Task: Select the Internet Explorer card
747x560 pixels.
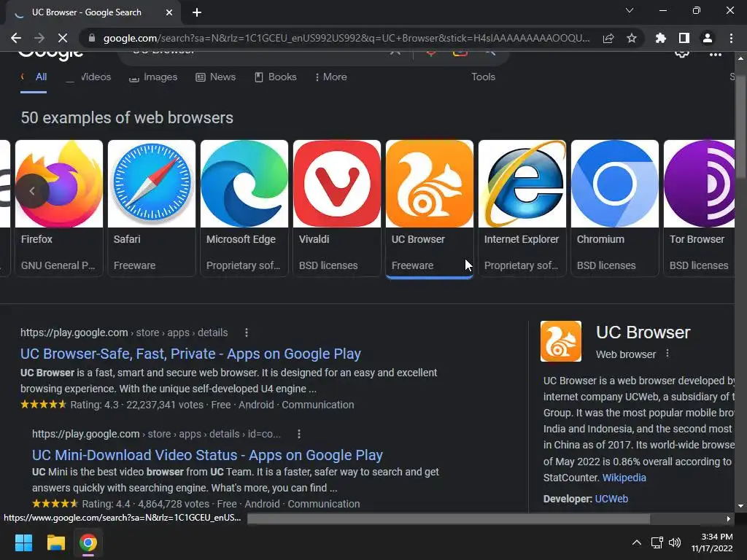Action: click(x=522, y=208)
